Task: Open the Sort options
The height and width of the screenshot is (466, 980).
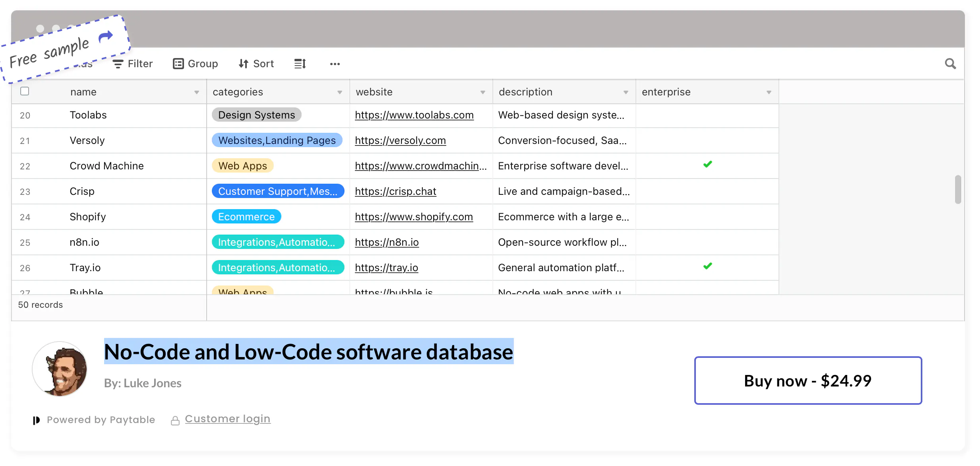Action: tap(256, 64)
